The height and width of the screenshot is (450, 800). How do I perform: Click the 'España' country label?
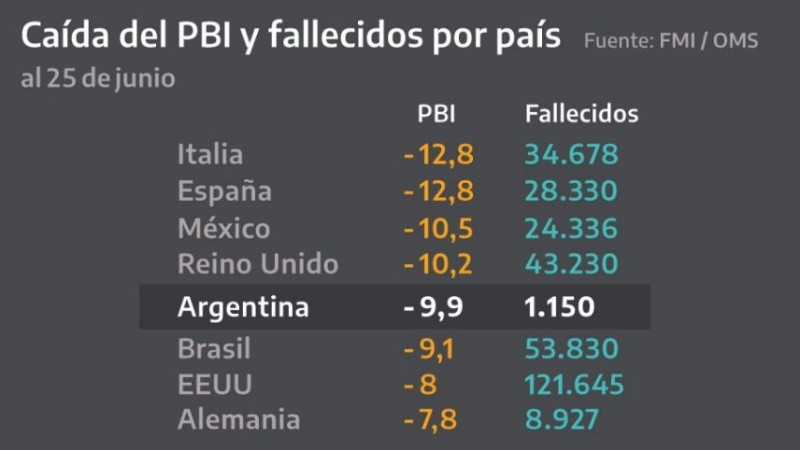pyautogui.click(x=224, y=191)
